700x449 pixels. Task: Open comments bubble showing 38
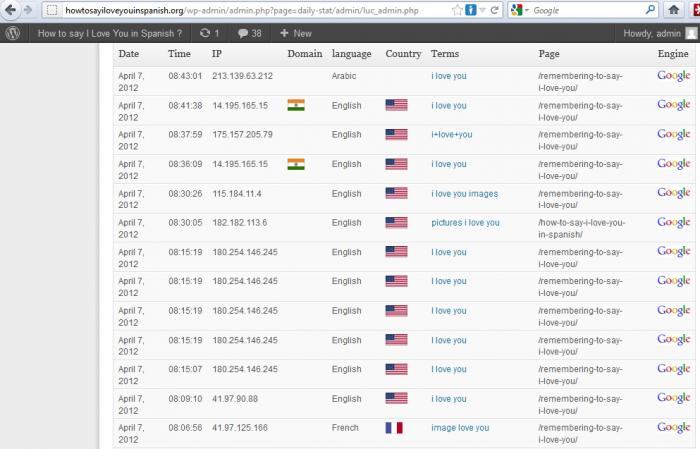(250, 33)
